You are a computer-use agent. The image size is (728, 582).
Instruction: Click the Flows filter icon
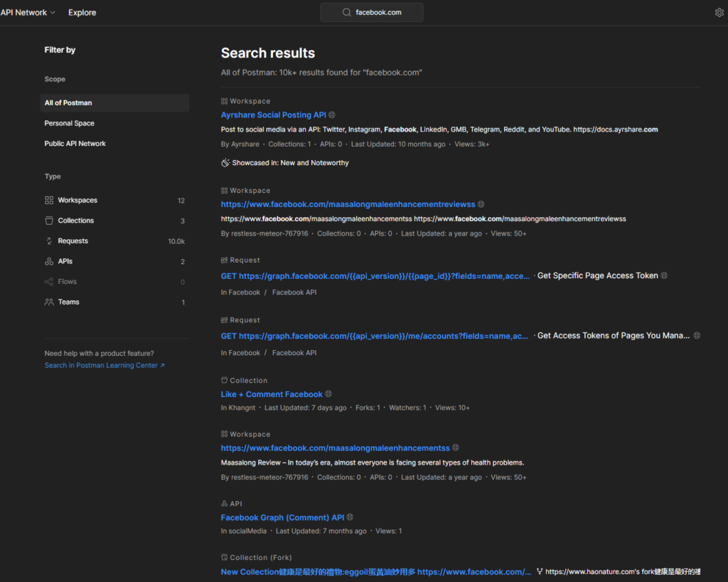coord(49,282)
